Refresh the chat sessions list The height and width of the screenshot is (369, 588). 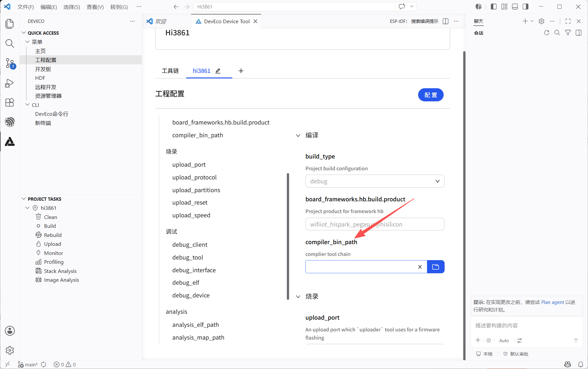547,33
